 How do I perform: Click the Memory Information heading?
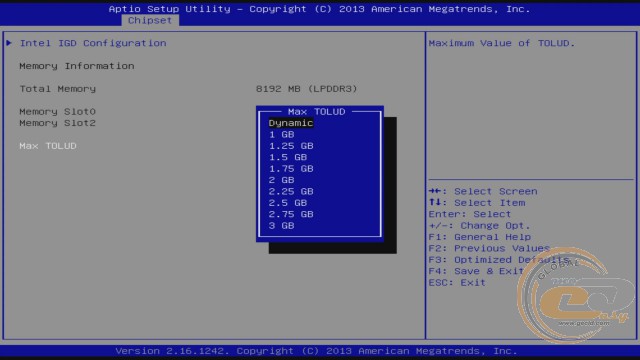(77, 66)
